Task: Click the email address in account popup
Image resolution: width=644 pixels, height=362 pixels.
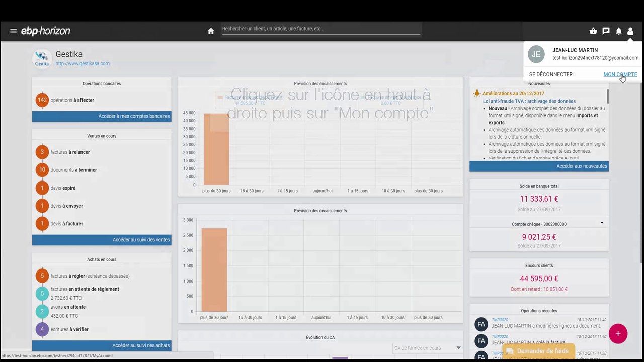Action: click(596, 58)
